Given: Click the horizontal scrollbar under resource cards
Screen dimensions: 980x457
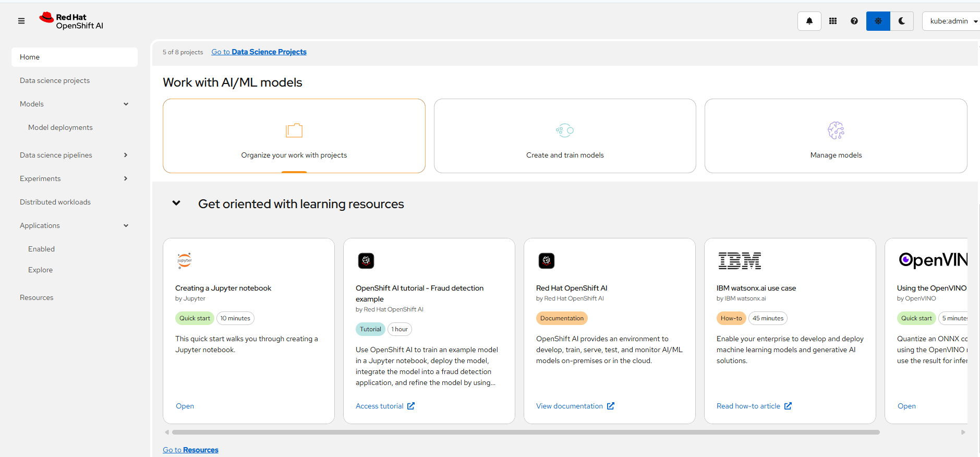Looking at the screenshot, I should [x=525, y=432].
